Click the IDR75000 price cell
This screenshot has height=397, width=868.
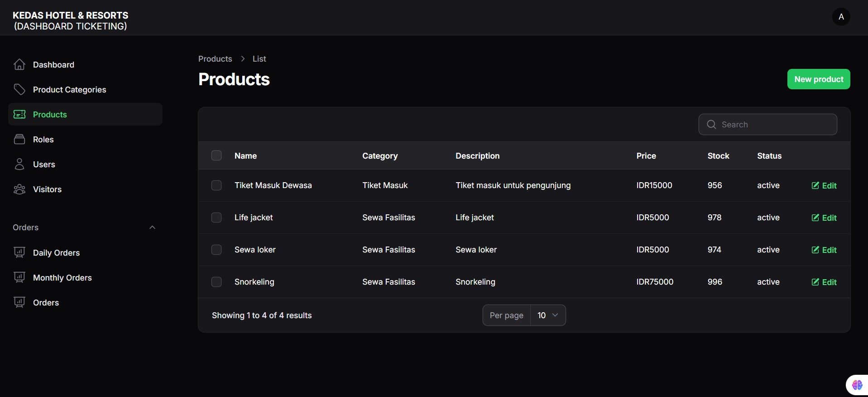[x=655, y=282]
